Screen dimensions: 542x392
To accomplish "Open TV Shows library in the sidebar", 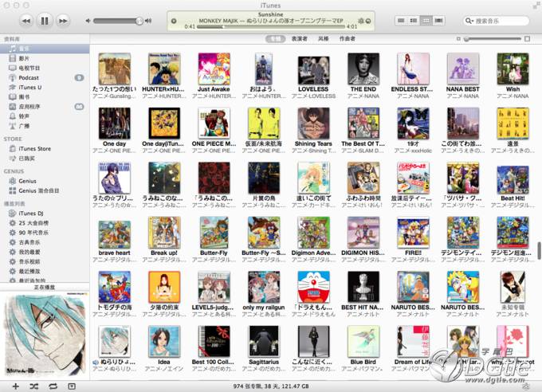I will pyautogui.click(x=45, y=68).
